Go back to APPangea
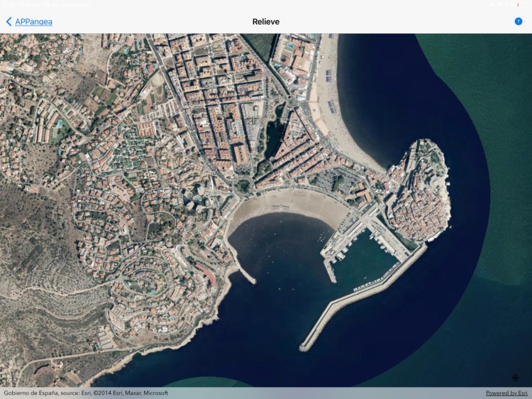The height and width of the screenshot is (399, 532). click(x=33, y=22)
